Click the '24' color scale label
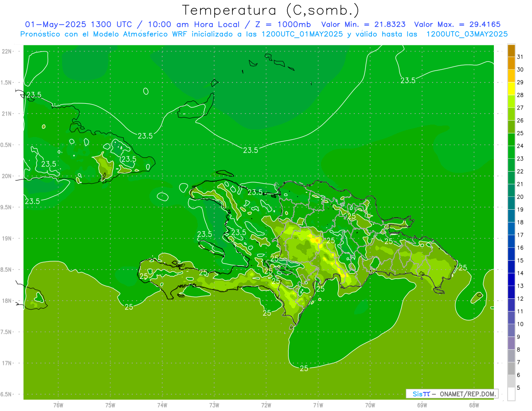 (x=520, y=146)
